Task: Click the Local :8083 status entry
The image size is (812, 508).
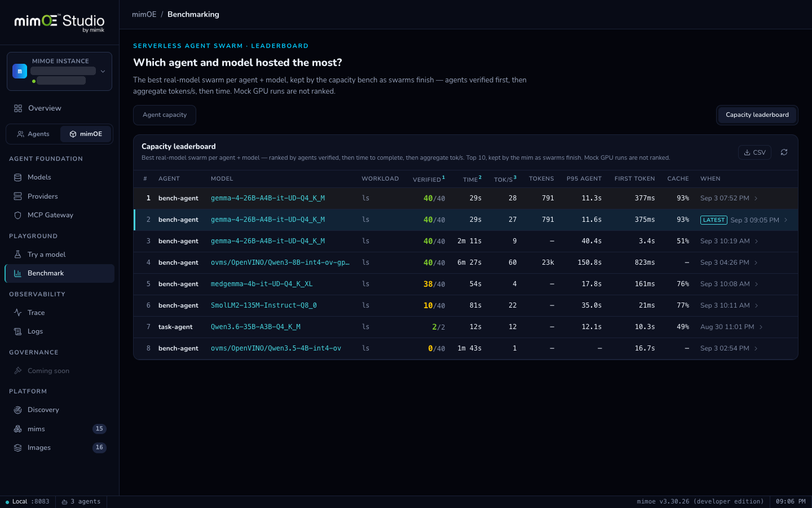Action: (28, 502)
